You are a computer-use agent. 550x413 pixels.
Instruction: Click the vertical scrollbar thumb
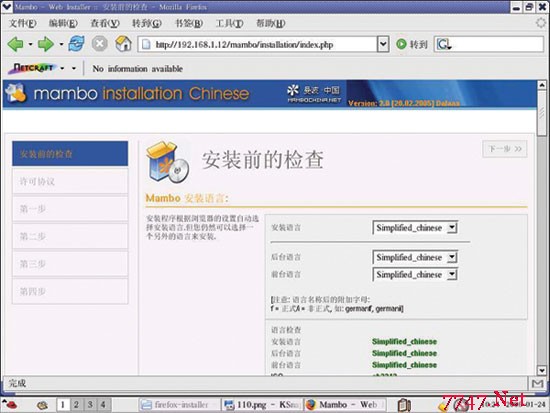point(542,112)
